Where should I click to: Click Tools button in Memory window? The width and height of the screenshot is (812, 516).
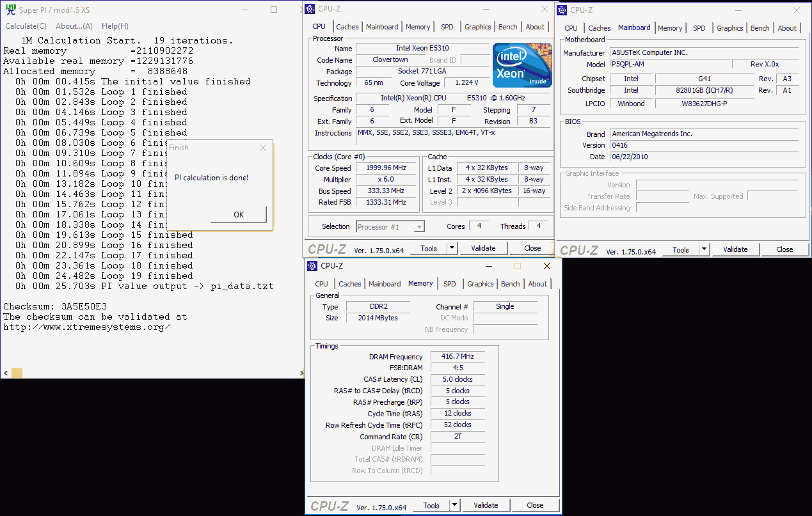click(431, 505)
